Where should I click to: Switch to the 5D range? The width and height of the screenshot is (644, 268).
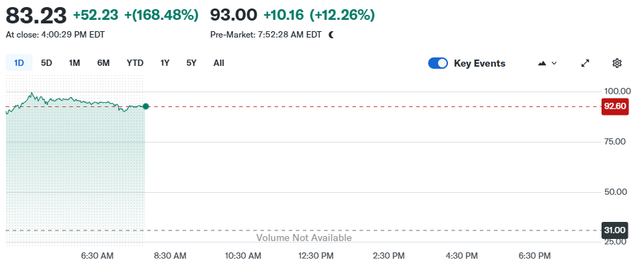tap(47, 63)
